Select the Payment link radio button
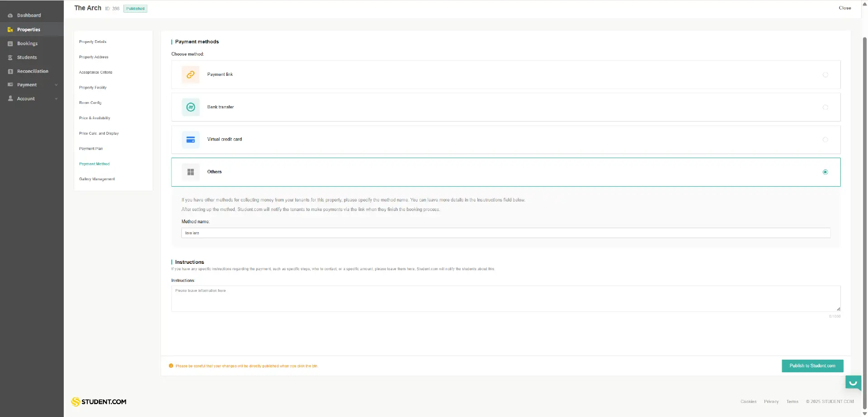The image size is (868, 417). [826, 75]
